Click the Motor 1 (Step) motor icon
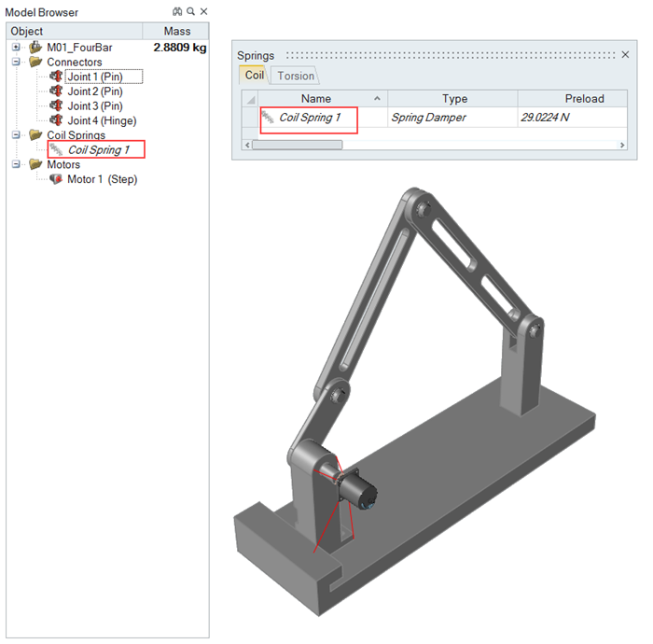653x644 pixels. [56, 179]
